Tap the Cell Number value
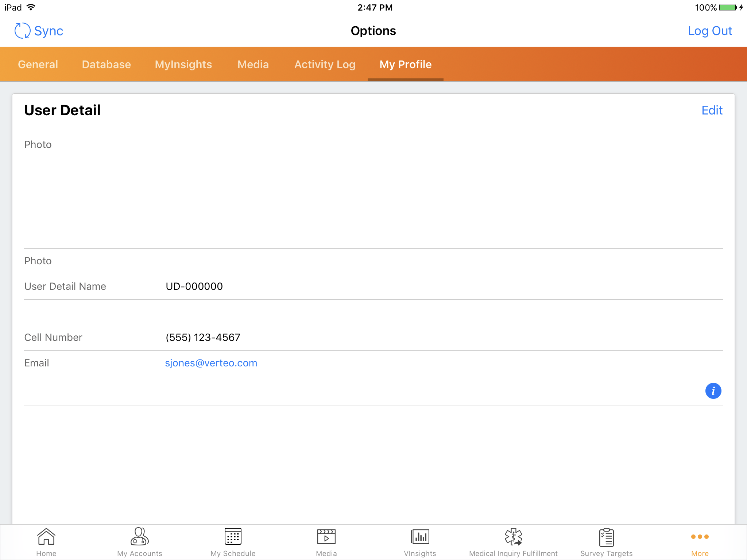The height and width of the screenshot is (560, 747). [203, 338]
